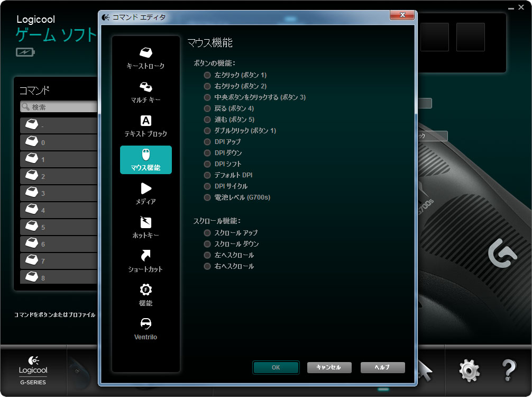Select command key icon for '0' in list
Viewport: 532px width, 397px height.
32,141
